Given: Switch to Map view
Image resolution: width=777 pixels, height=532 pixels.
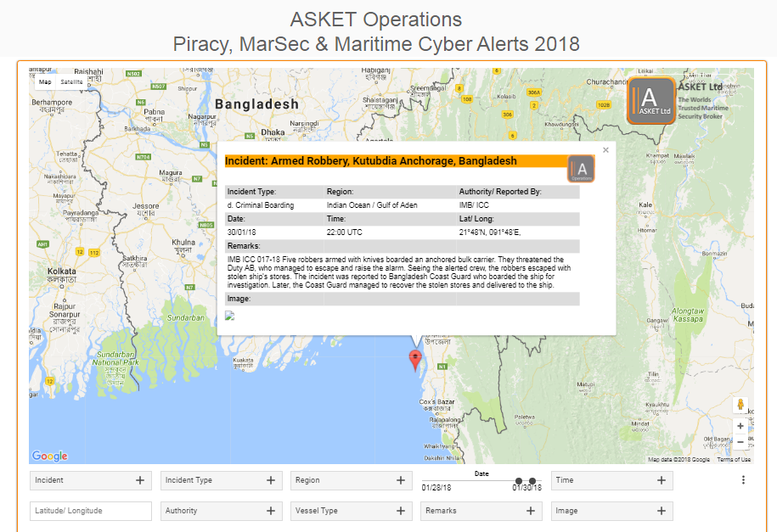Looking at the screenshot, I should coord(45,81).
